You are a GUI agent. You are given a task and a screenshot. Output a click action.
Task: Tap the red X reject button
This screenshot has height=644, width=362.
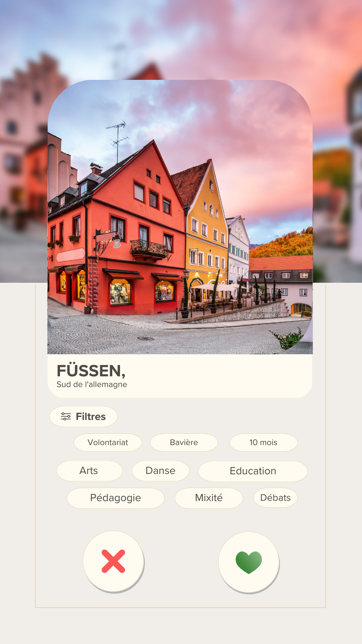pyautogui.click(x=113, y=561)
